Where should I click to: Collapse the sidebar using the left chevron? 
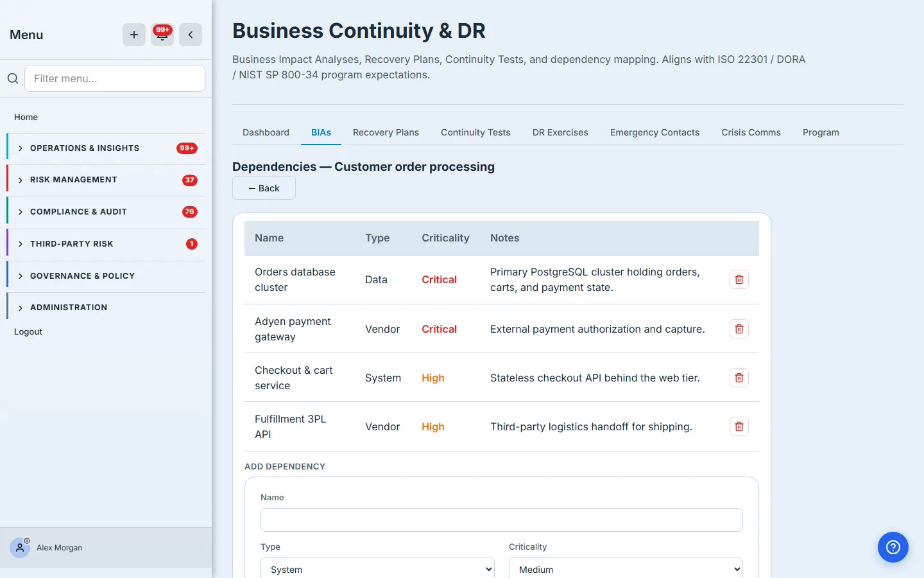191,35
